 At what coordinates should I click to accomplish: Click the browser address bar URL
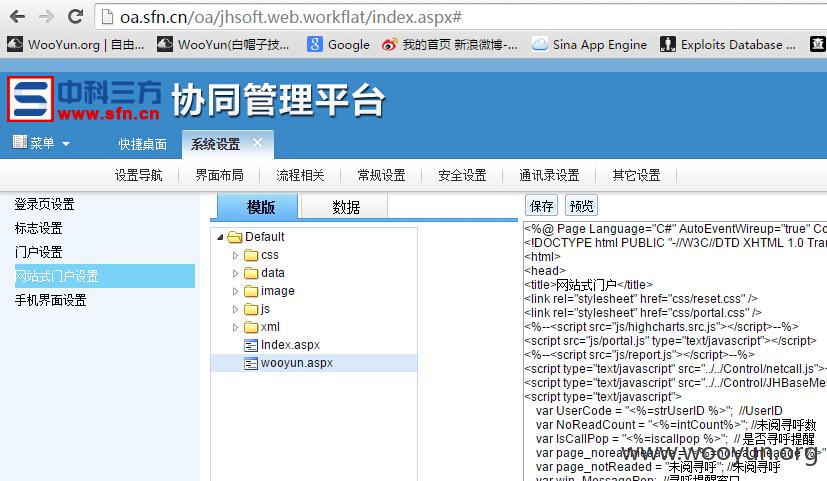(x=291, y=17)
